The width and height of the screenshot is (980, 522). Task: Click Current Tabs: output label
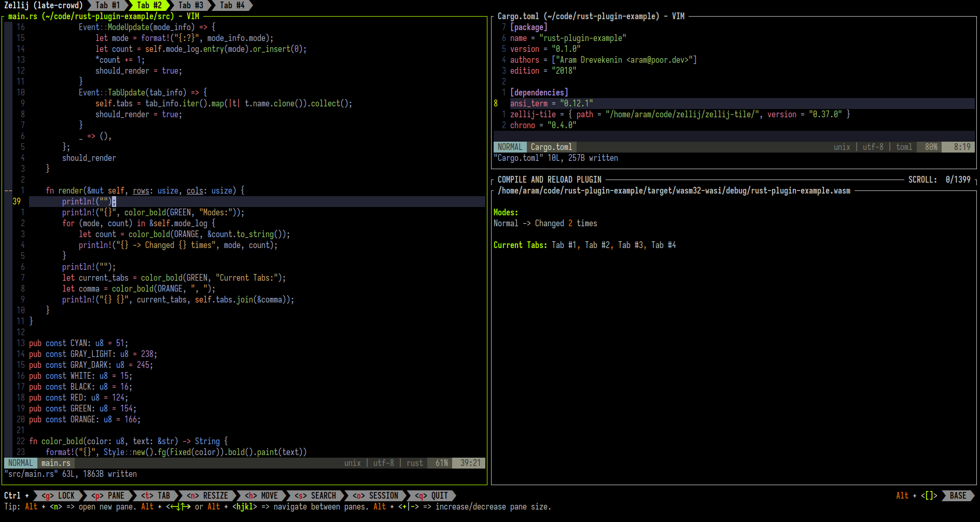tap(521, 245)
